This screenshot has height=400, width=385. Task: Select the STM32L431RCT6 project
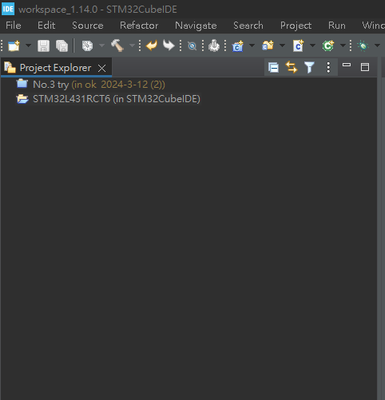pyautogui.click(x=108, y=99)
